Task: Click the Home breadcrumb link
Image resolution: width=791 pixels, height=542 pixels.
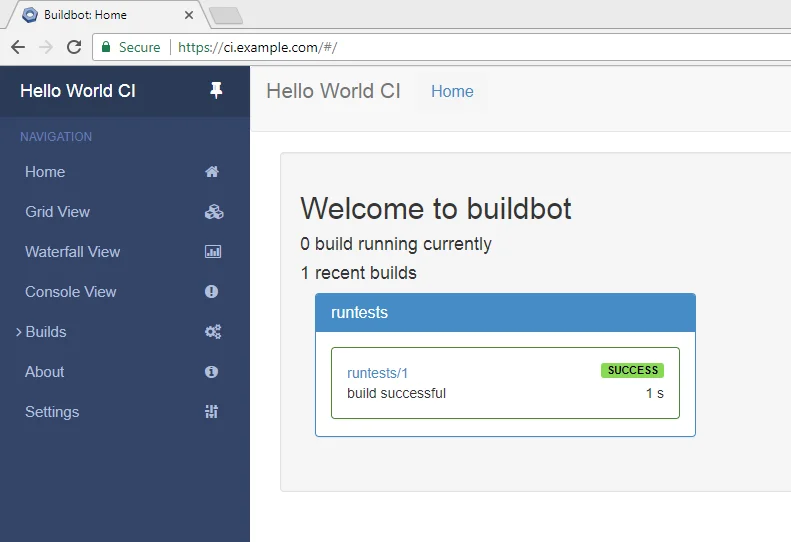Action: pyautogui.click(x=452, y=91)
